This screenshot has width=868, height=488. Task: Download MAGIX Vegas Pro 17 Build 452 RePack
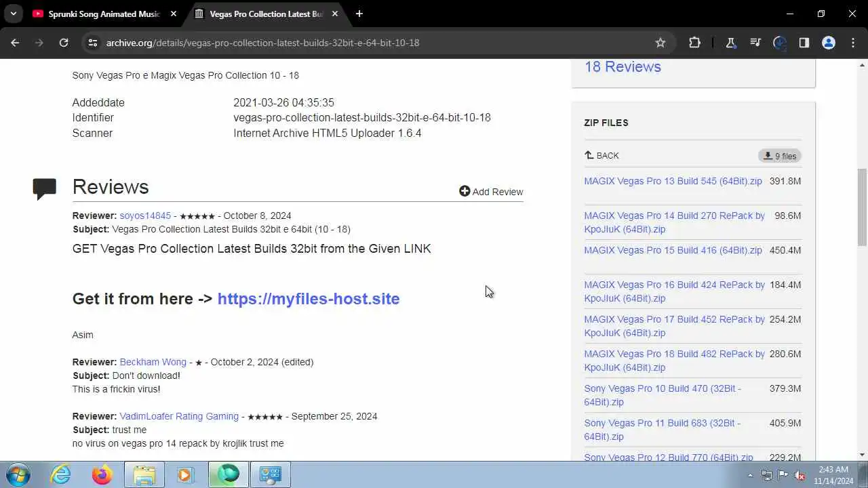(x=674, y=326)
